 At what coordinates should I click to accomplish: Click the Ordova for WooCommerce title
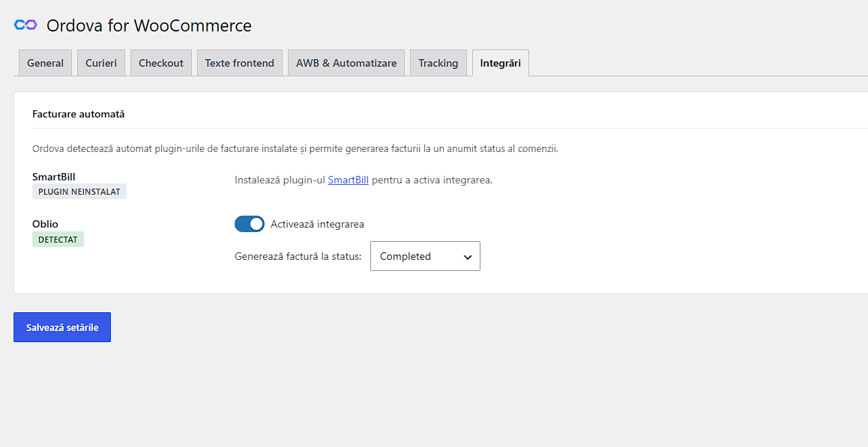click(149, 25)
